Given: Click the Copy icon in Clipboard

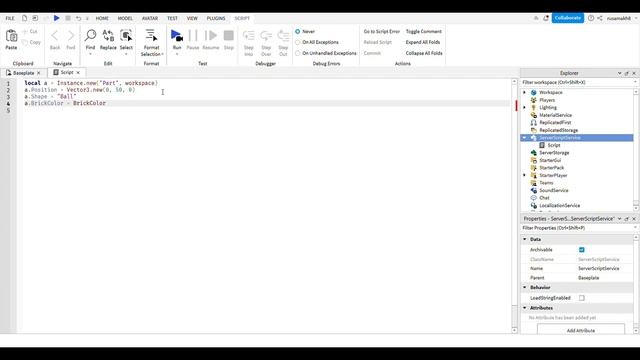Looking at the screenshot, I should [25, 42].
